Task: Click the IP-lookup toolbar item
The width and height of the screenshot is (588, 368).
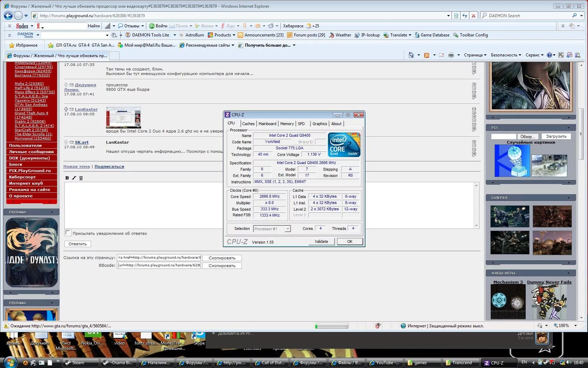Action: click(x=367, y=35)
